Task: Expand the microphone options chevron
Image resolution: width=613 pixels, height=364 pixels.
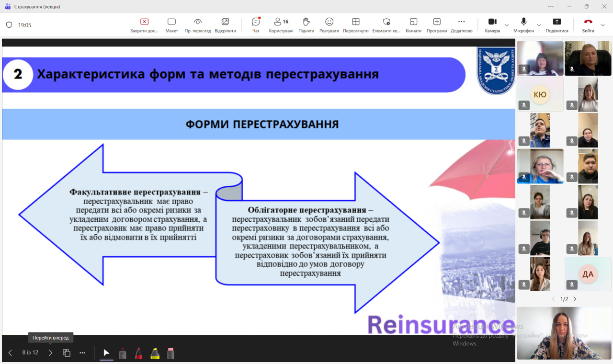Action: point(539,25)
